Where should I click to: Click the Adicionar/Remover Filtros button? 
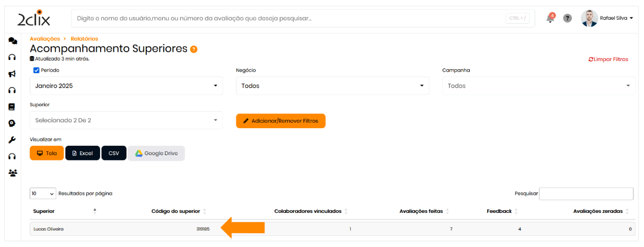280,120
